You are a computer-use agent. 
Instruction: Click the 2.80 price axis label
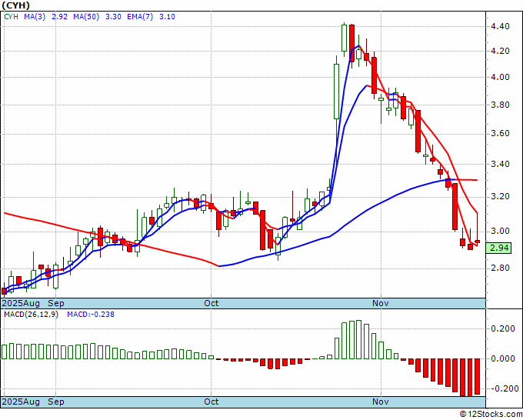click(x=500, y=268)
